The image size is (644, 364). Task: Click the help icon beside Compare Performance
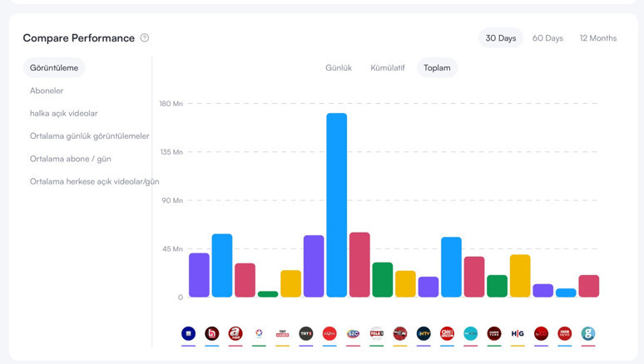[x=145, y=38]
